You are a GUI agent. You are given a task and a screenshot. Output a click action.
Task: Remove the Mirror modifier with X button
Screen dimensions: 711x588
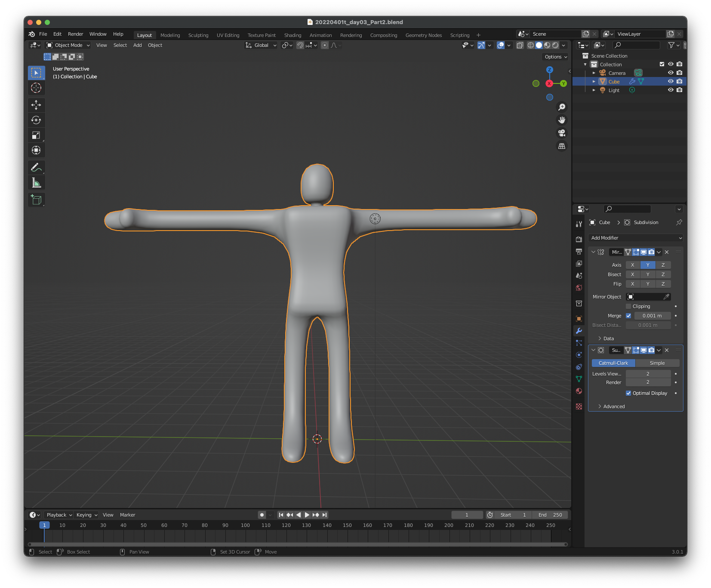pos(667,252)
